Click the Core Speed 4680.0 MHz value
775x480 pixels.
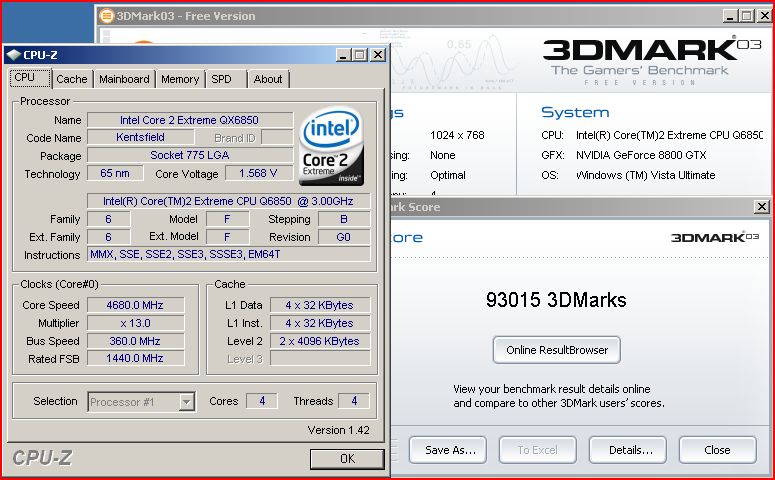(x=135, y=305)
